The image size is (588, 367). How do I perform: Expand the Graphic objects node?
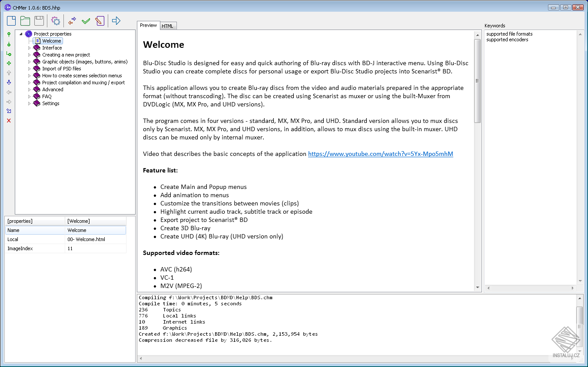[30, 62]
